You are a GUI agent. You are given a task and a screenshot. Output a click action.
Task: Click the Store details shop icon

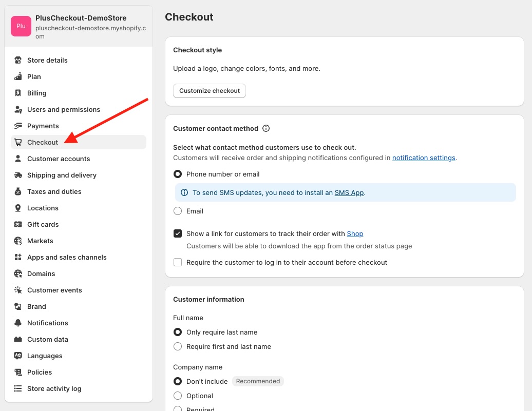[18, 60]
